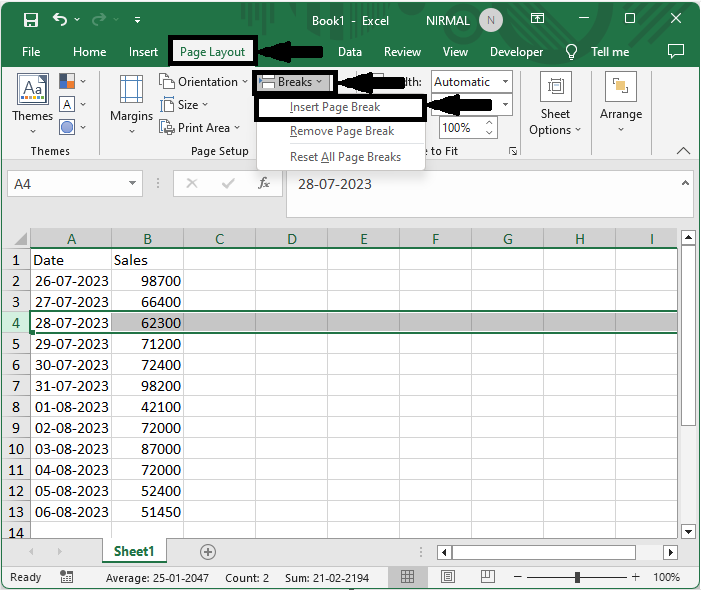Switch to the Home tab

89,52
